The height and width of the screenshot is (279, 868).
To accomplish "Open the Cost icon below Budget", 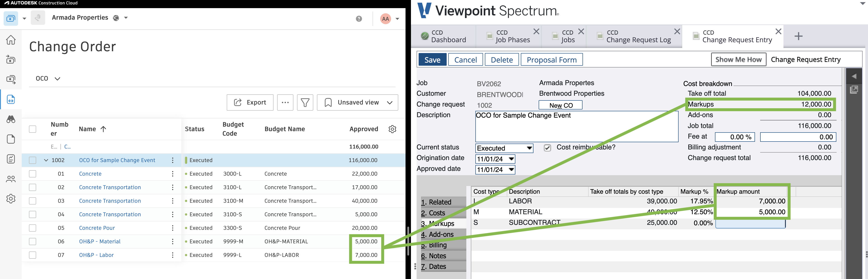I will click(x=11, y=79).
